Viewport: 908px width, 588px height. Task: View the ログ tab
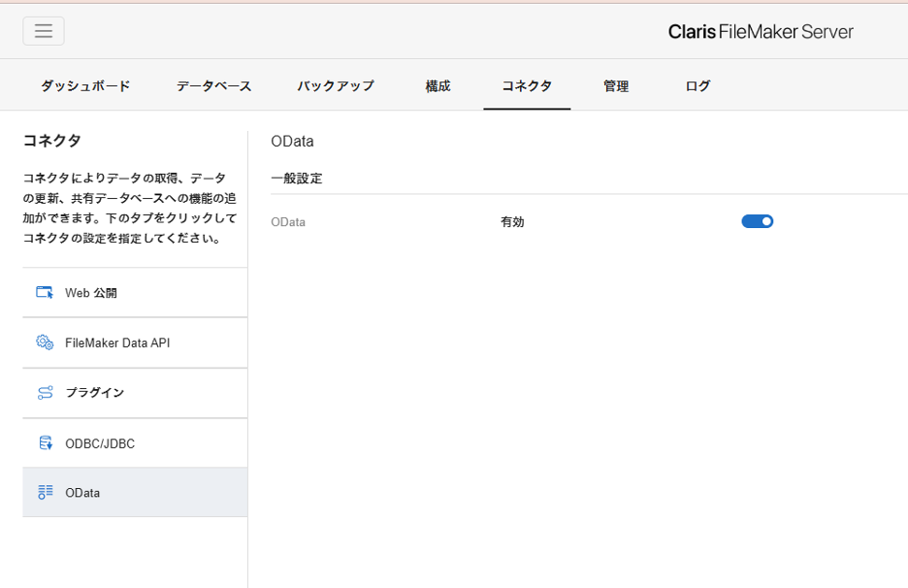coord(697,86)
